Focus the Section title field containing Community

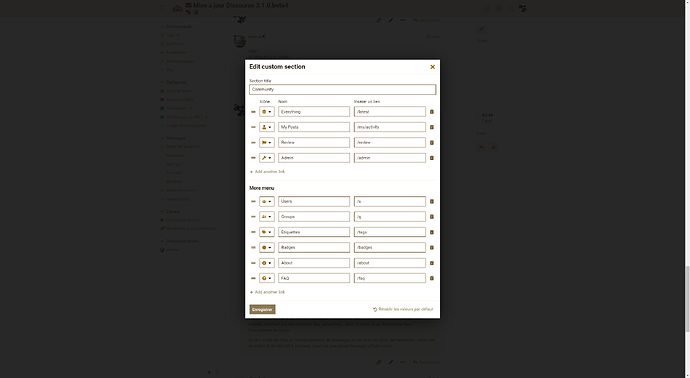click(x=342, y=89)
